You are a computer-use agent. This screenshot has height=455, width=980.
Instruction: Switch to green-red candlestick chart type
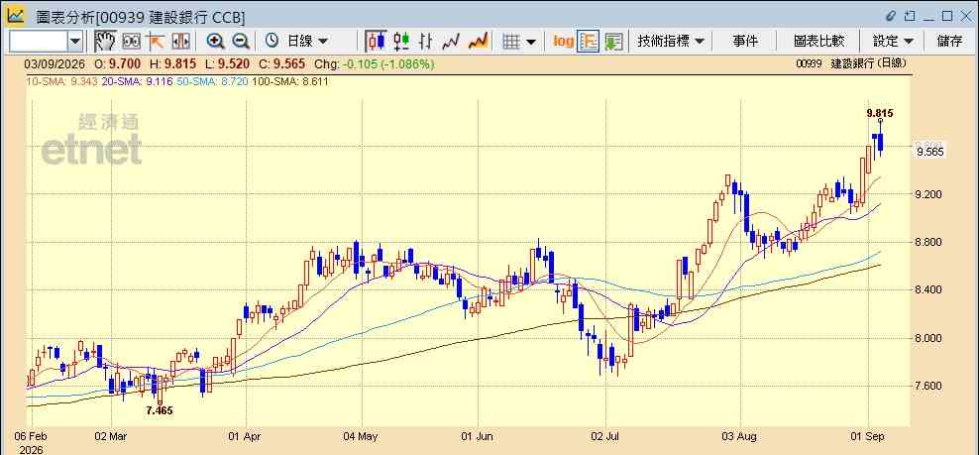pos(401,42)
